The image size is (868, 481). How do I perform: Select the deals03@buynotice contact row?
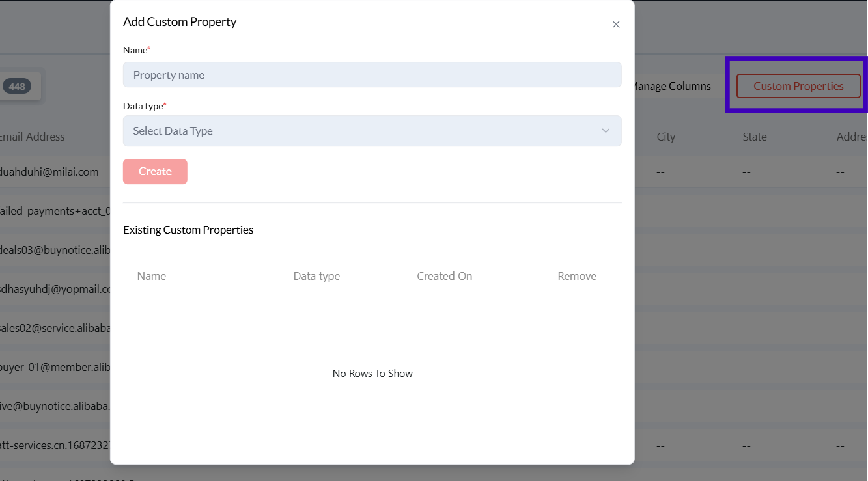tap(56, 250)
